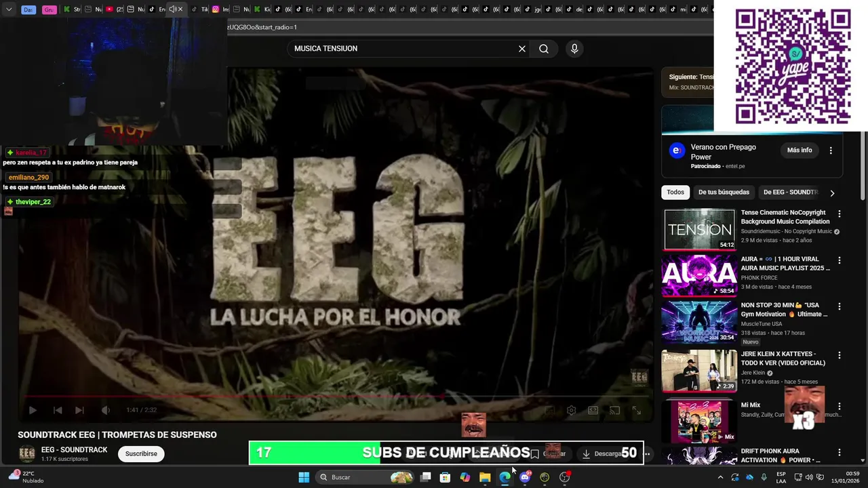
Task: Unmute the active tab's speaker icon
Action: coord(172,9)
